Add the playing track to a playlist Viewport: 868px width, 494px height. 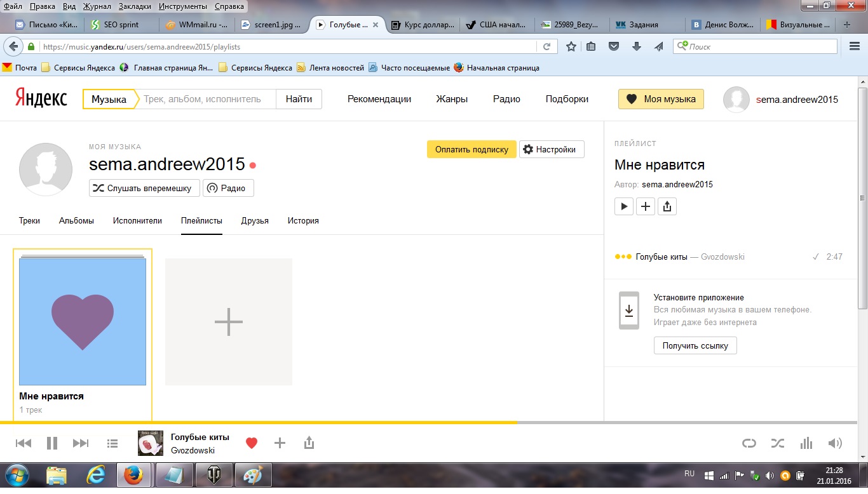280,443
